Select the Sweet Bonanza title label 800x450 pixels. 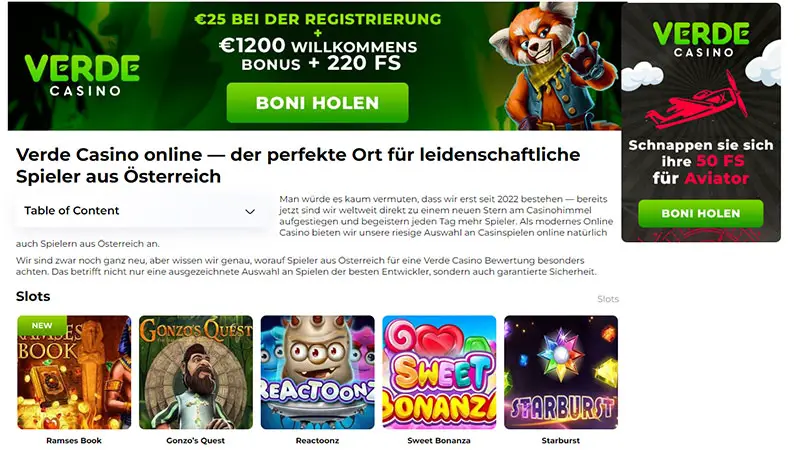tap(439, 440)
